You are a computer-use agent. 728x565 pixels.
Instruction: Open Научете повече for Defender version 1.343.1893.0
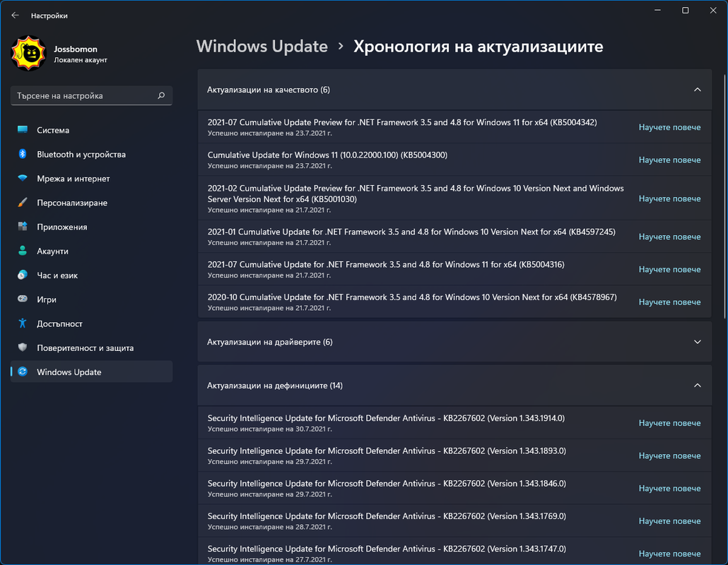pyautogui.click(x=669, y=456)
